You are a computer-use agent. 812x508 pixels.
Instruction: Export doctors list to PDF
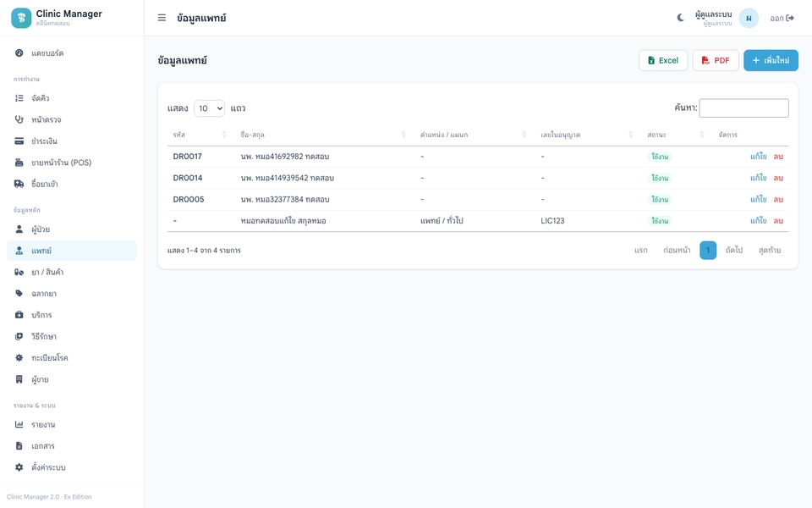pos(716,60)
